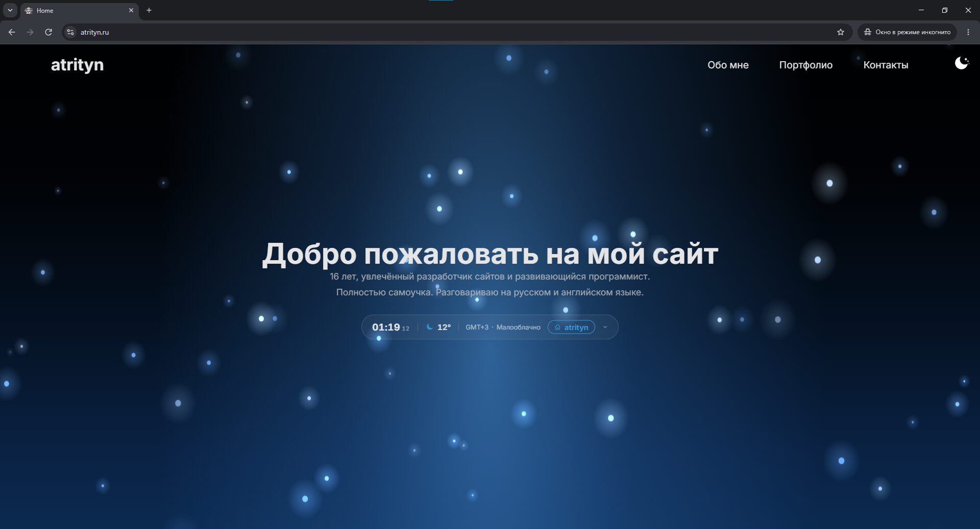Viewport: 980px width, 529px height.
Task: Click the line starting with 16 лет
Action: pos(490,276)
